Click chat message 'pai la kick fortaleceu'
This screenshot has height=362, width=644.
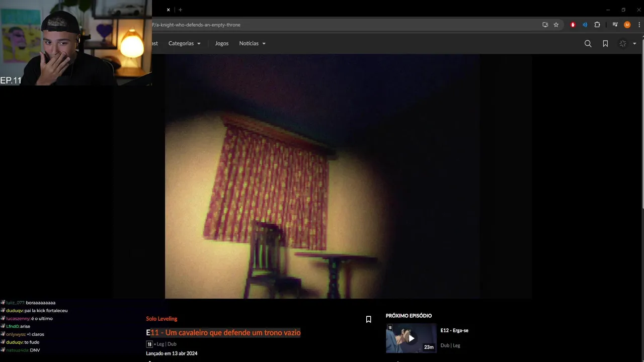pos(46,311)
